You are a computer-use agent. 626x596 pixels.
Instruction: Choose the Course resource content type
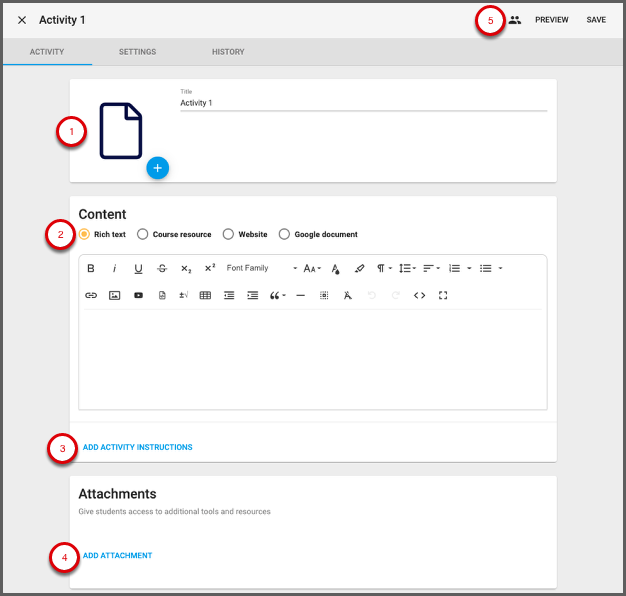pos(143,234)
